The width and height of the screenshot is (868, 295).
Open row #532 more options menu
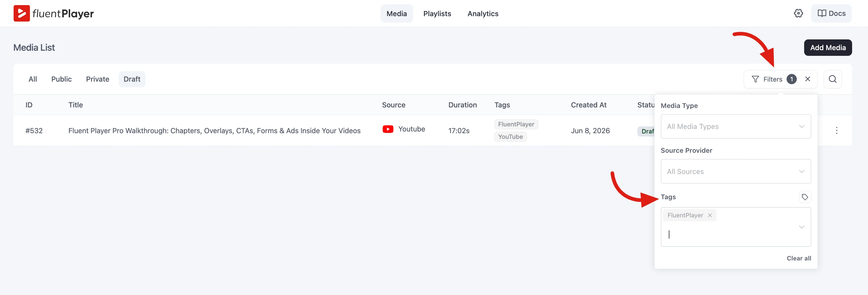(836, 131)
